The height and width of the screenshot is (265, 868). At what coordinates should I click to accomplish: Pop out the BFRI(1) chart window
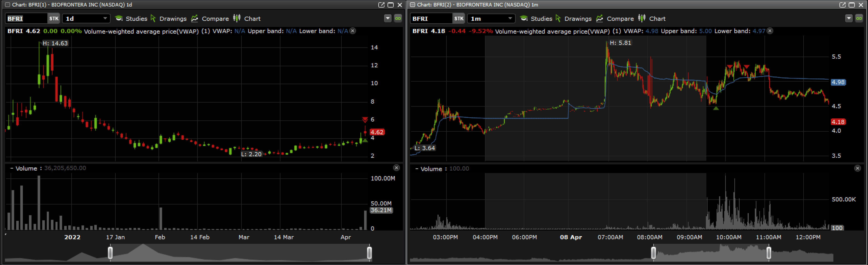point(381,5)
